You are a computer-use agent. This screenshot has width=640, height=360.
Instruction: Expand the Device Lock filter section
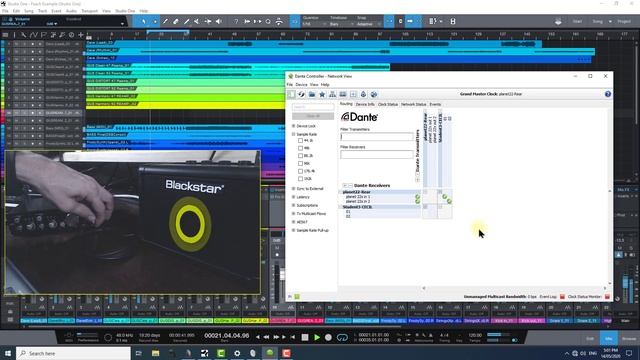pyautogui.click(x=293, y=126)
